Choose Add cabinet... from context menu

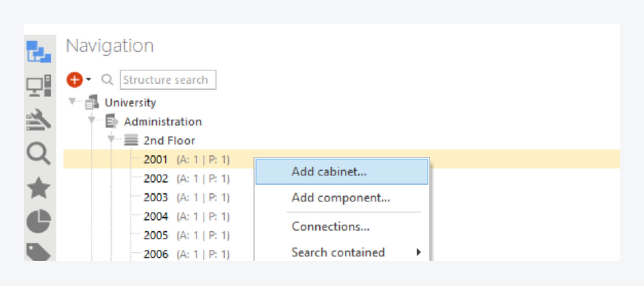(x=329, y=172)
